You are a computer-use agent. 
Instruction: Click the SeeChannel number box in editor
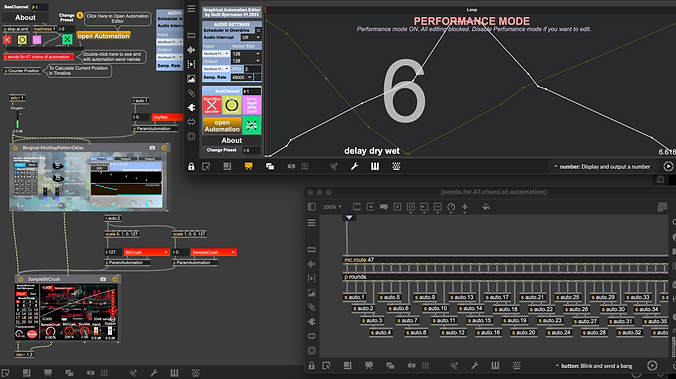click(x=251, y=91)
